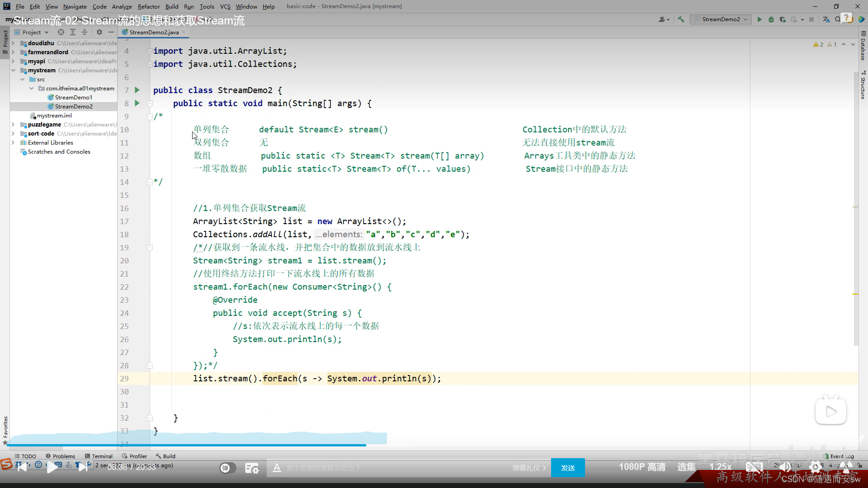Toggle the danmaku switch in video player
The image size is (868, 488).
[x=226, y=468]
